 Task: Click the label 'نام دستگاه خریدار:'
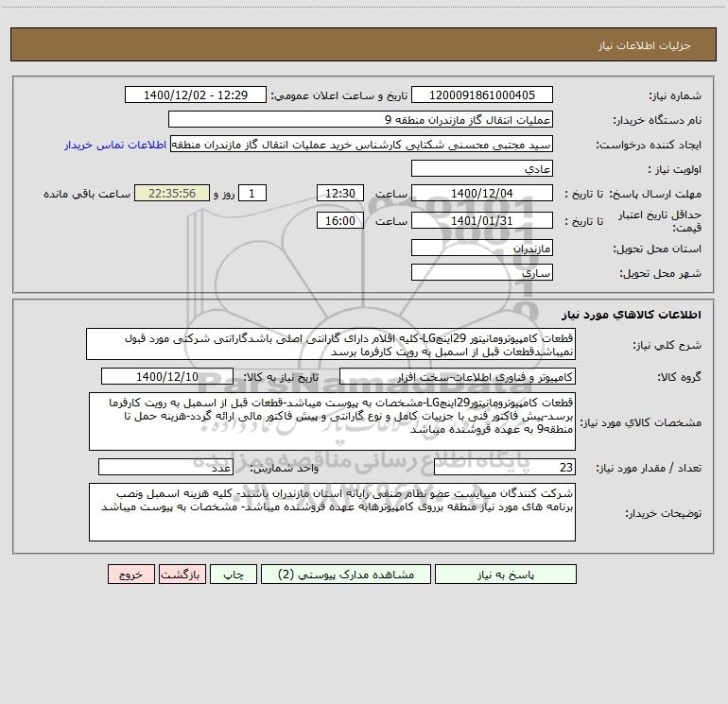click(657, 120)
